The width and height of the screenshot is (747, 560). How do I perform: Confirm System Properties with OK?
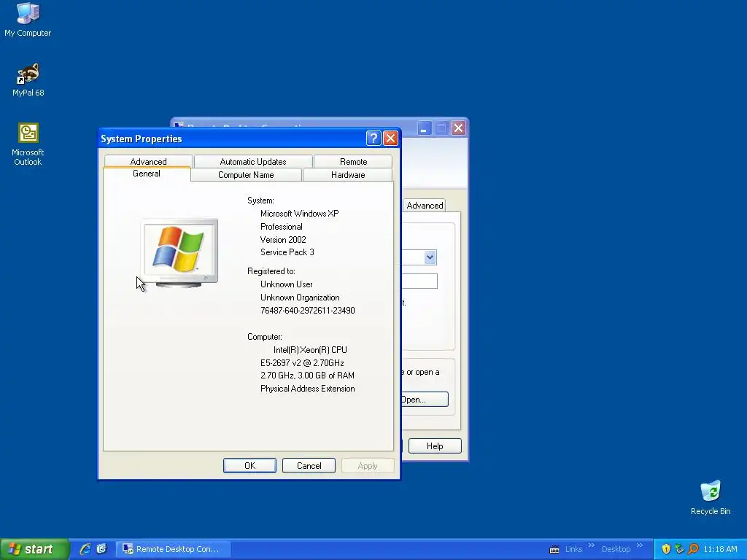pyautogui.click(x=249, y=466)
